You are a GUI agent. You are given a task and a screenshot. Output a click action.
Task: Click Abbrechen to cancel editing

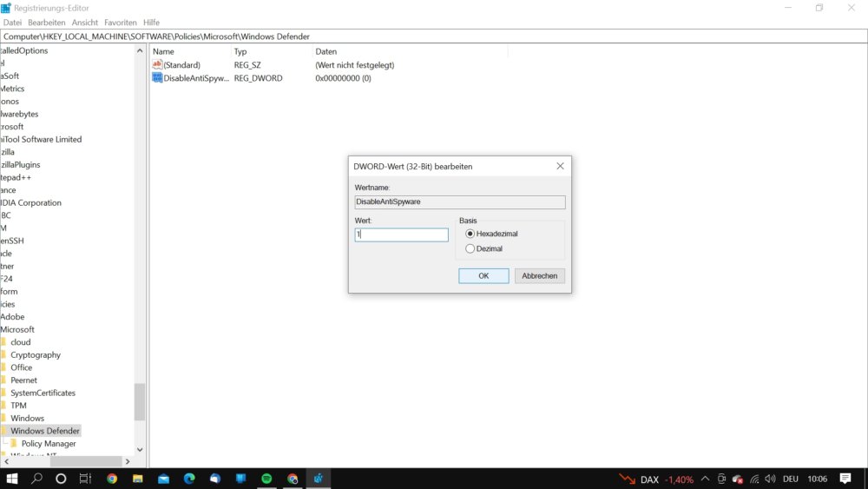click(539, 276)
